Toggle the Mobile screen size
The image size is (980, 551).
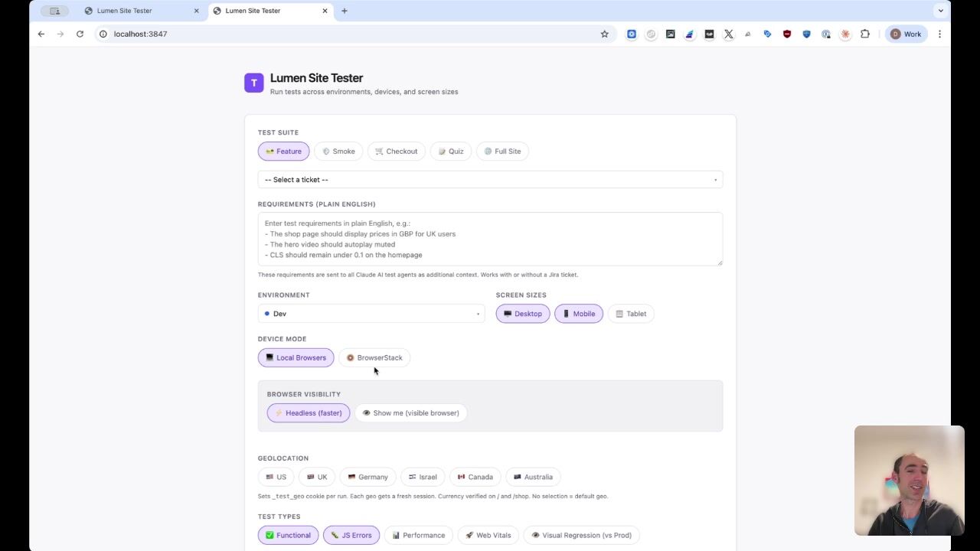pos(579,314)
